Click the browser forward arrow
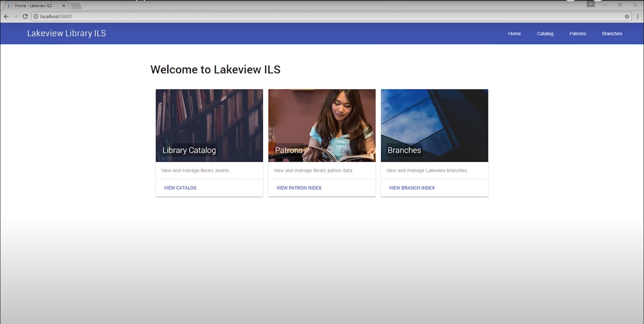The width and height of the screenshot is (644, 324). point(16,17)
